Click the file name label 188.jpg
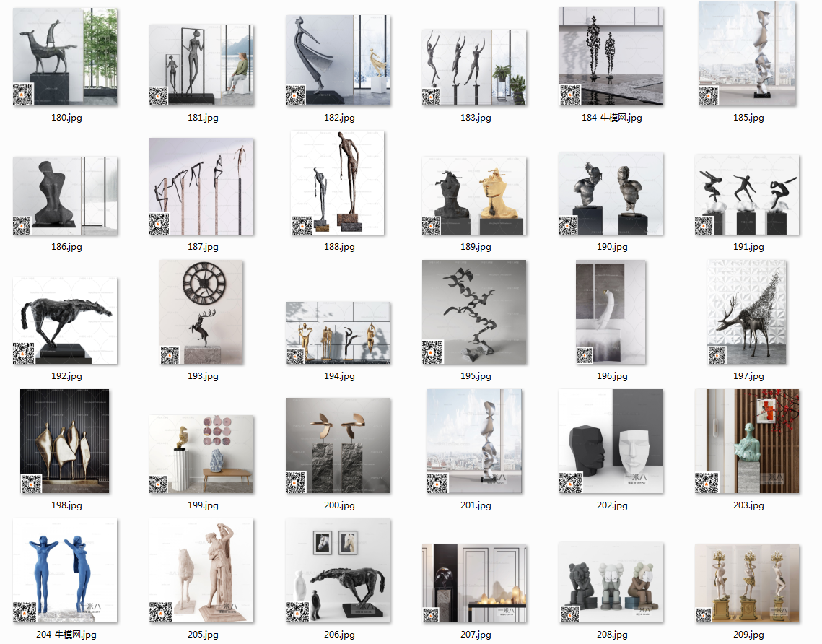This screenshot has width=822, height=644. [x=339, y=247]
